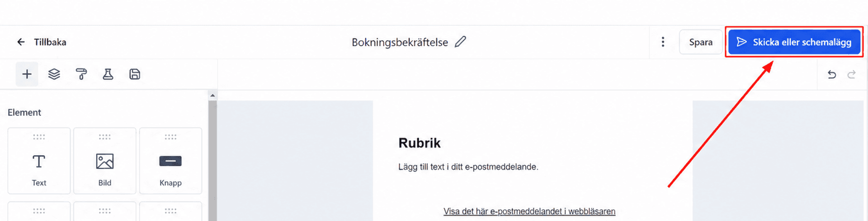Image resolution: width=868 pixels, height=221 pixels.
Task: Select the Bild element tile
Action: pos(105,161)
